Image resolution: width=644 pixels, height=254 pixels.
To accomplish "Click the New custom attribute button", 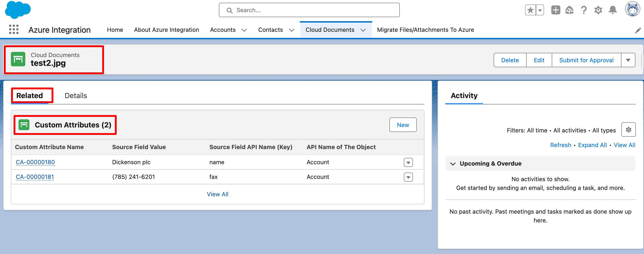I will point(403,125).
